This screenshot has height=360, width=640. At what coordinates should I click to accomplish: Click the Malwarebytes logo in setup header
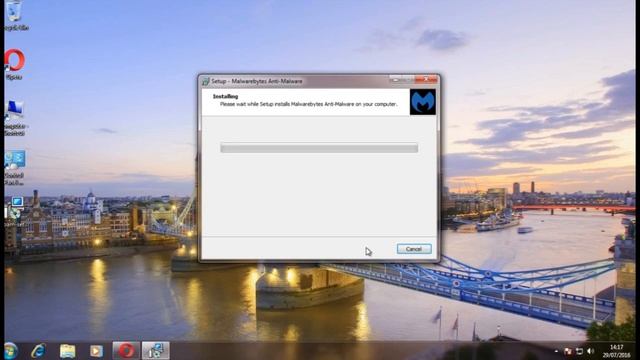pos(422,102)
